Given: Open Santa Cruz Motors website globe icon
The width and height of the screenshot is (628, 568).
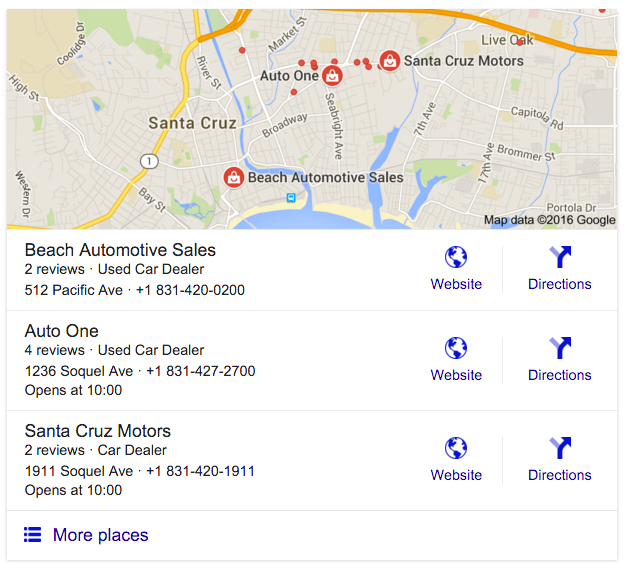Looking at the screenshot, I should [x=456, y=448].
